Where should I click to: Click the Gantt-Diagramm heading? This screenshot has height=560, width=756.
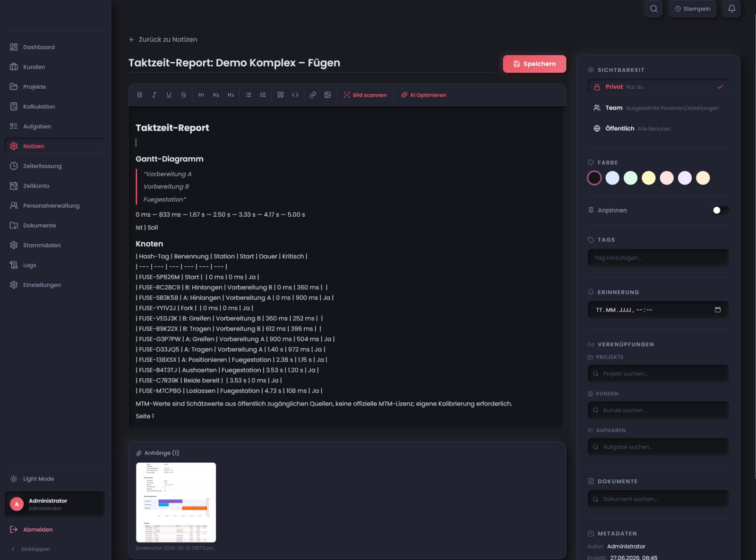point(170,159)
